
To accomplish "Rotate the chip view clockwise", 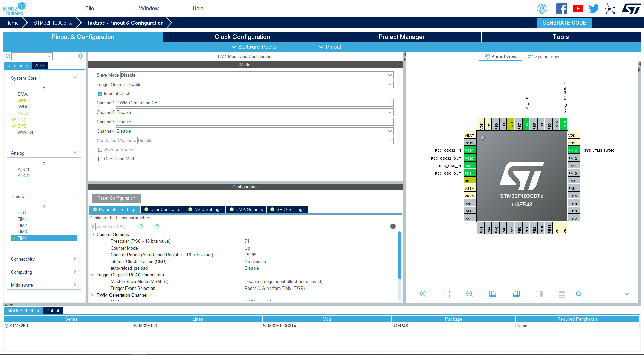I will click(493, 294).
